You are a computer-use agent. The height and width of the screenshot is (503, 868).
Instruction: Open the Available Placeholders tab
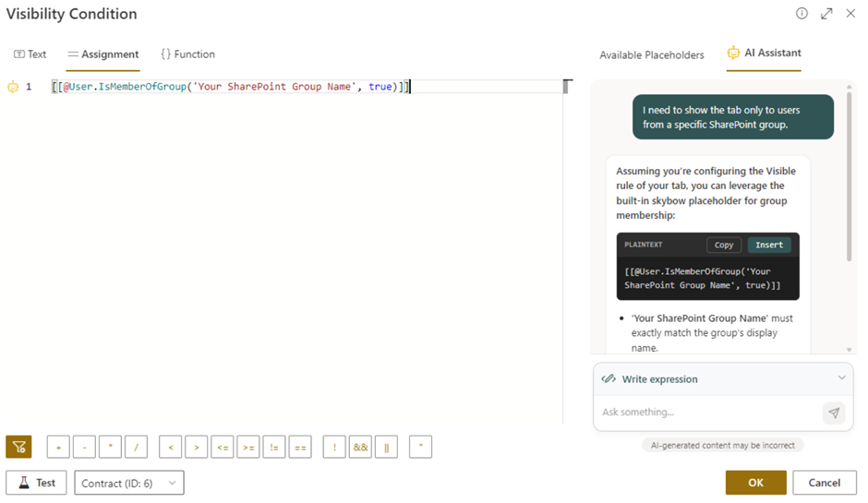click(x=651, y=54)
